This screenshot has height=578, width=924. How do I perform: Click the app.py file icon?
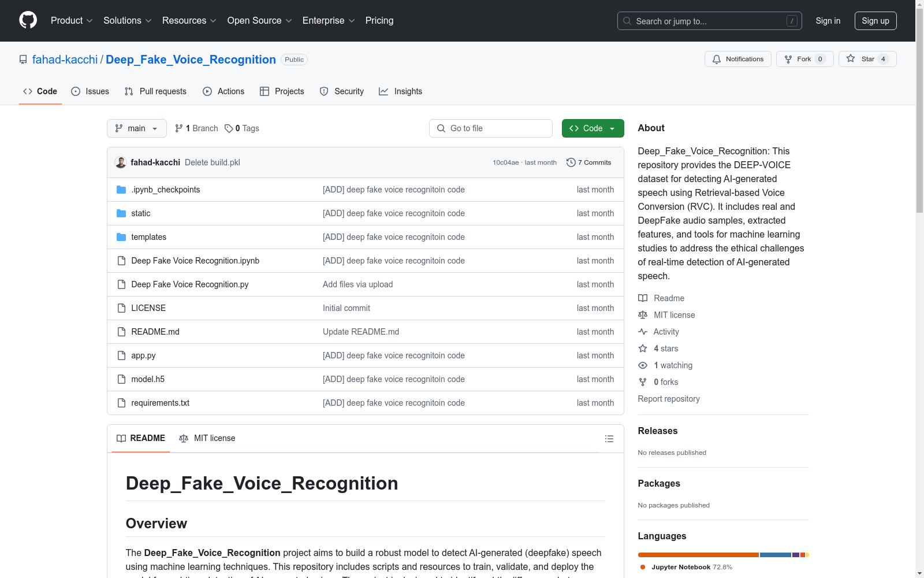tap(121, 355)
